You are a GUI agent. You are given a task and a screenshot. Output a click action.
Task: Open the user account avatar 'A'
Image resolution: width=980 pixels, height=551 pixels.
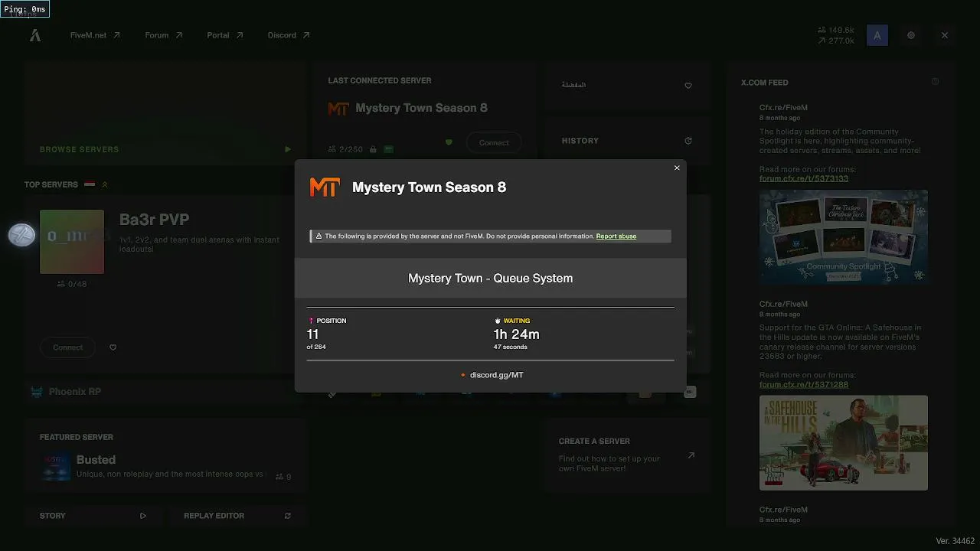pyautogui.click(x=877, y=35)
